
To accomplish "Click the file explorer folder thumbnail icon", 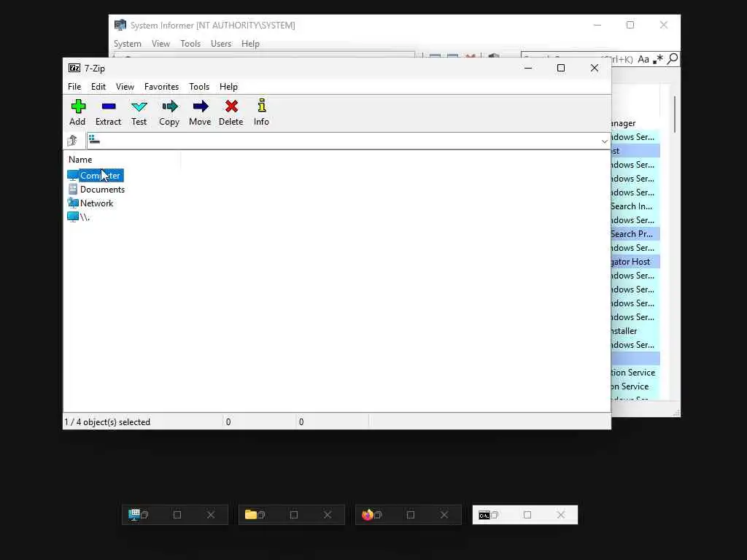I will (251, 514).
